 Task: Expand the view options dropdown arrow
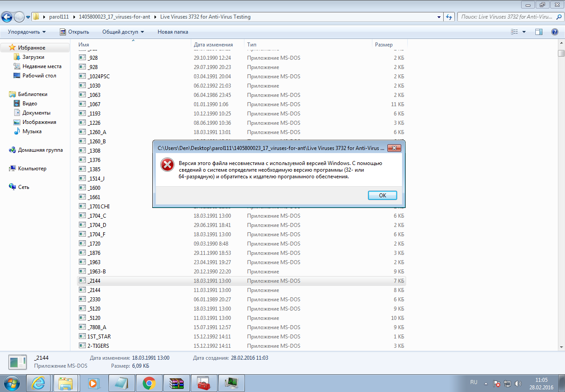[x=524, y=32]
